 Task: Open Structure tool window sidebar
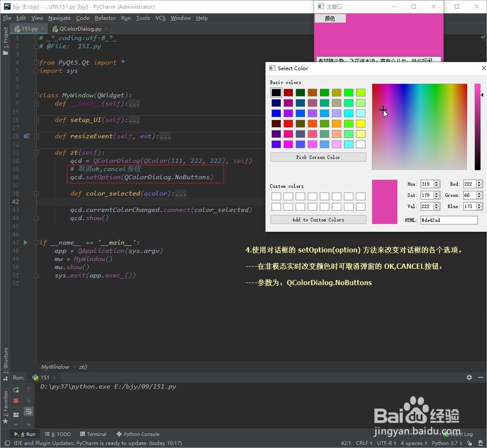click(x=5, y=364)
